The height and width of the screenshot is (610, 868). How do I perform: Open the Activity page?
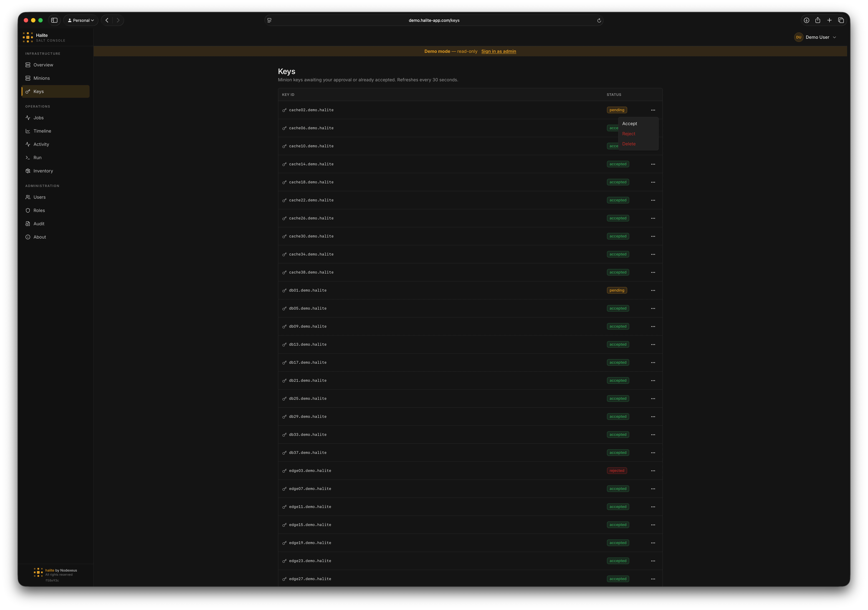click(55, 144)
